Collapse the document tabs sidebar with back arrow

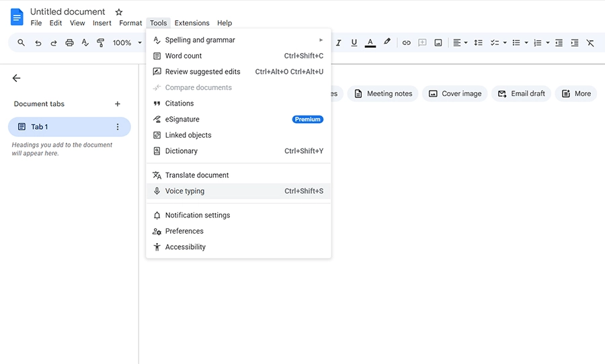tap(16, 79)
